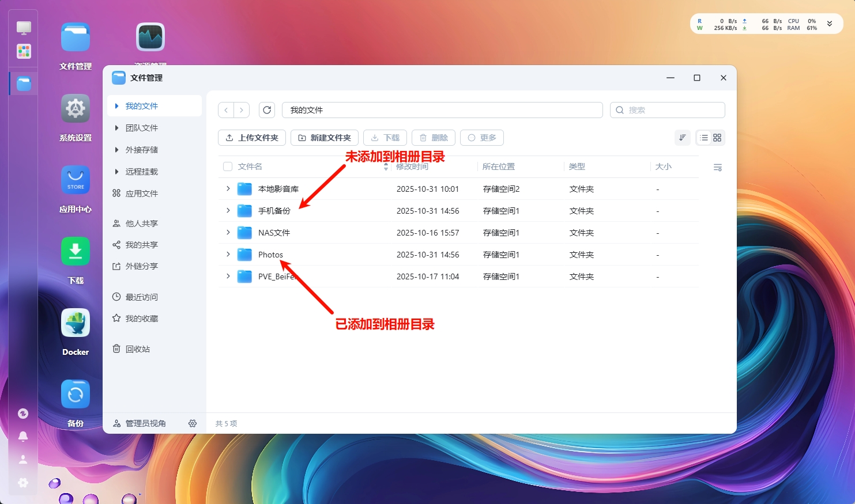This screenshot has height=504, width=855.
Task: Click the desktop monitor icon in the left dock
Action: tap(24, 27)
